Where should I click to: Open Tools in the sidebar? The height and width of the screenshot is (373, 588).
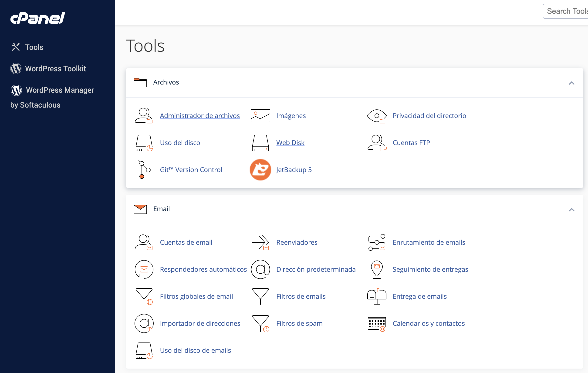coord(34,47)
